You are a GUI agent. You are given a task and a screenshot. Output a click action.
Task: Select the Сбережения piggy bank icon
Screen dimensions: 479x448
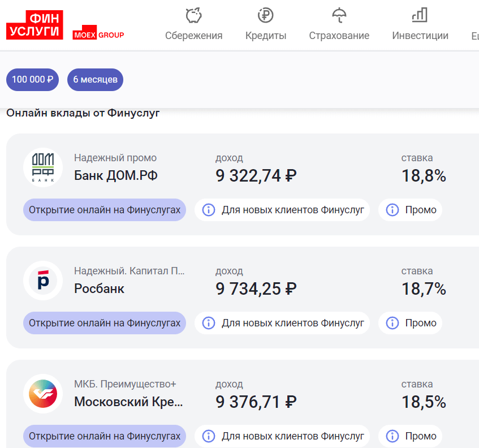(192, 16)
